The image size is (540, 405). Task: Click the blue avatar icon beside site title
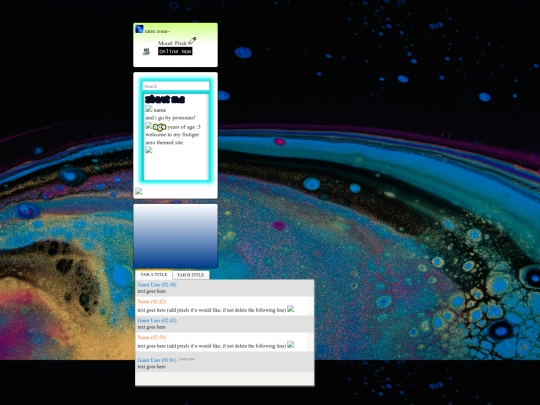139,29
